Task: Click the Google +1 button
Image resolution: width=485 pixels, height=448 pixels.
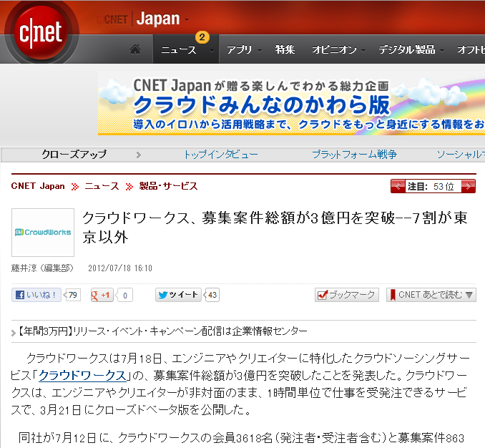Action: pos(102,295)
